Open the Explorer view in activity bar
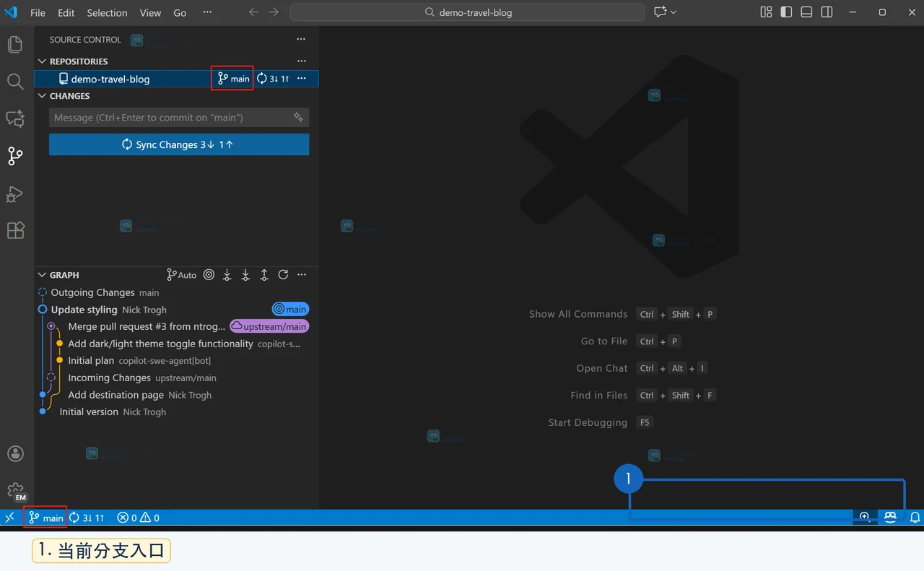The image size is (924, 571). coord(15,45)
